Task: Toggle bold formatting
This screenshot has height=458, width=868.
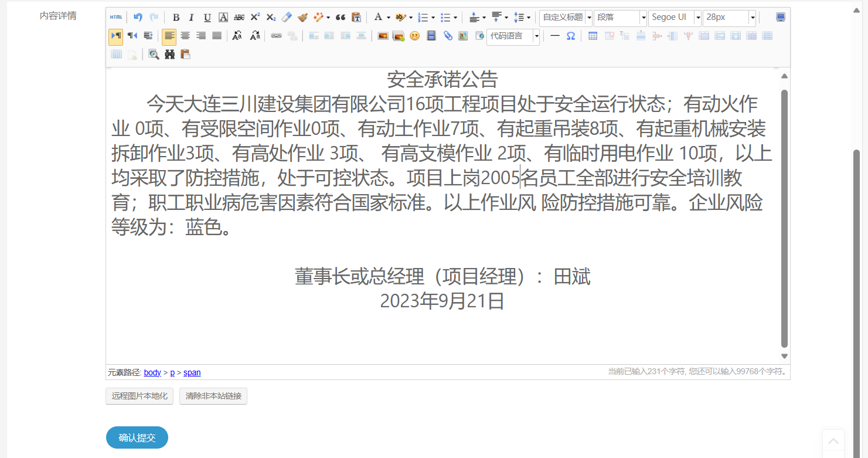Action: (176, 18)
